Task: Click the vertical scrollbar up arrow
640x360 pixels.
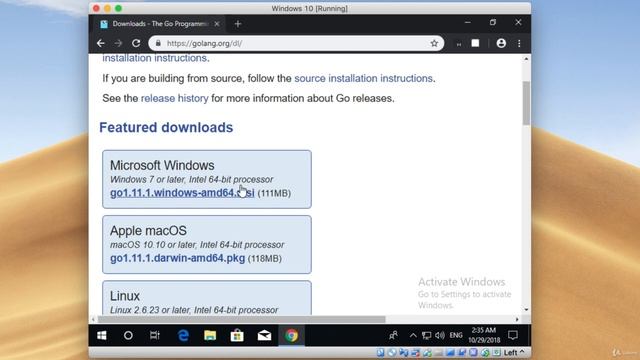Action: point(526,59)
